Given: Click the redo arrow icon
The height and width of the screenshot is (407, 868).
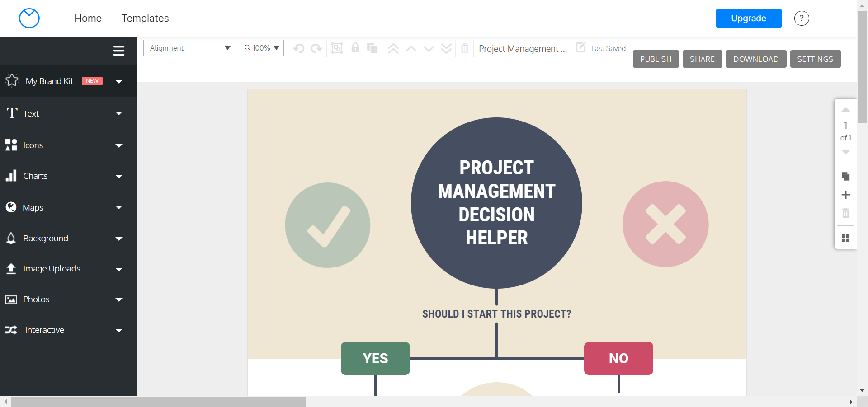Looking at the screenshot, I should click(316, 48).
